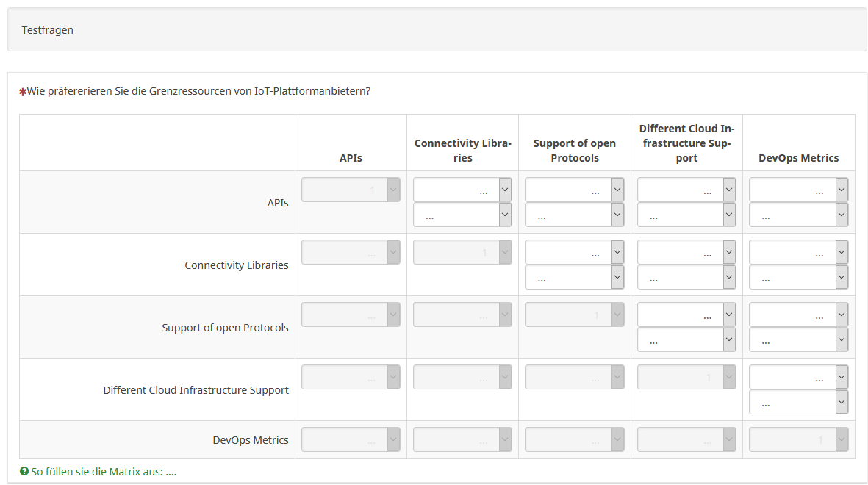
Task: Open upper dropdown for APIs row, Different Cloud Infrastructure column
Action: (686, 190)
